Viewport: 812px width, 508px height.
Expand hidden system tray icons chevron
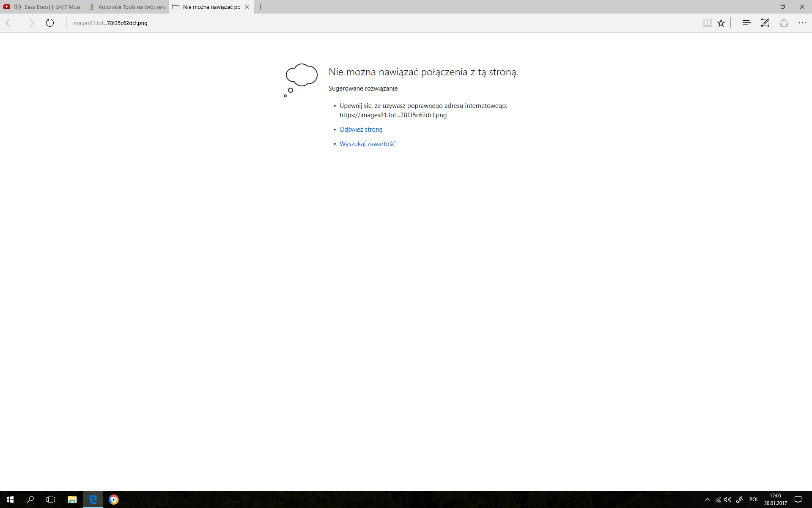tap(707, 500)
